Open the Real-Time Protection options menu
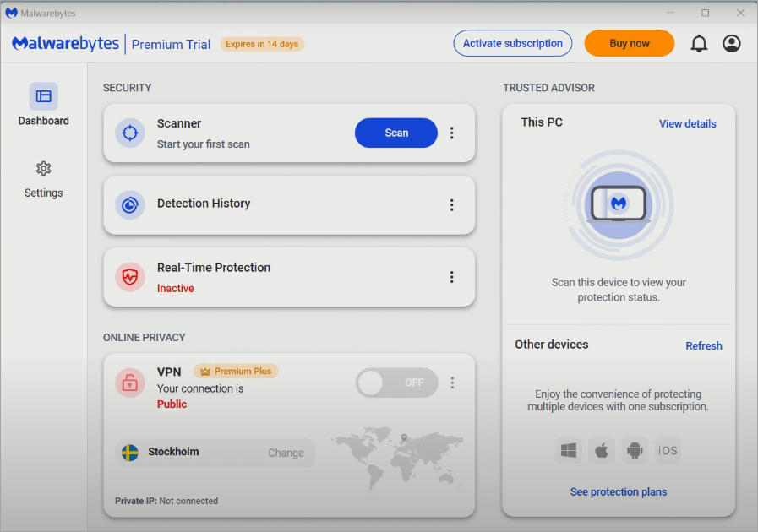Image resolution: width=758 pixels, height=532 pixels. [452, 276]
